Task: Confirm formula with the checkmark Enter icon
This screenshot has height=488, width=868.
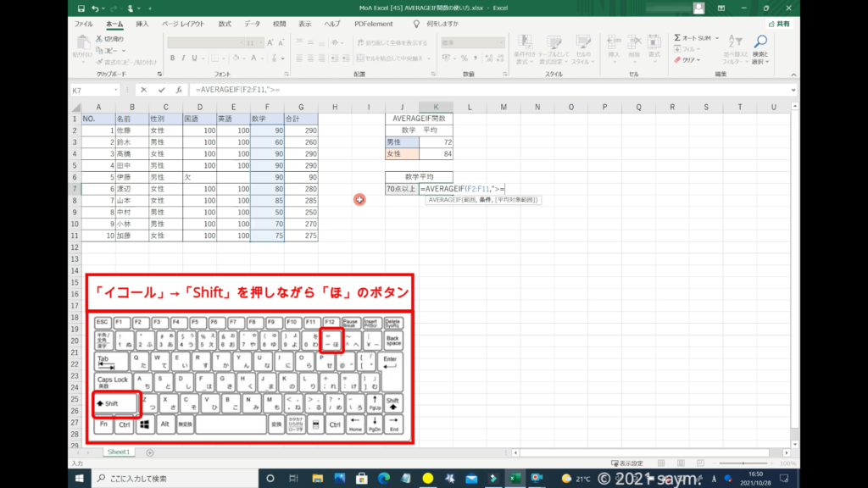Action: (x=161, y=90)
